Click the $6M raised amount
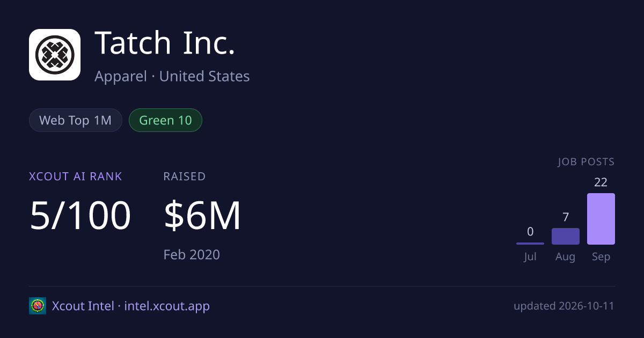The image size is (644, 338). [202, 216]
